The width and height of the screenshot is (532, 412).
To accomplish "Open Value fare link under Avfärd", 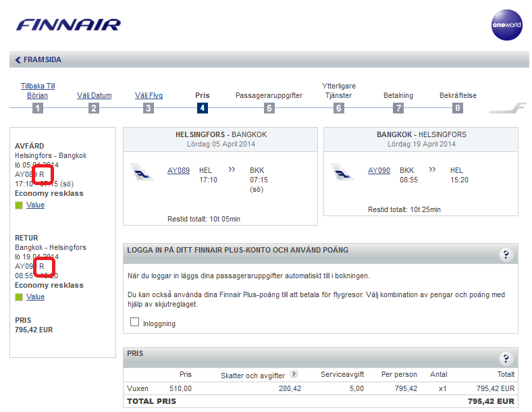I will coord(35,205).
